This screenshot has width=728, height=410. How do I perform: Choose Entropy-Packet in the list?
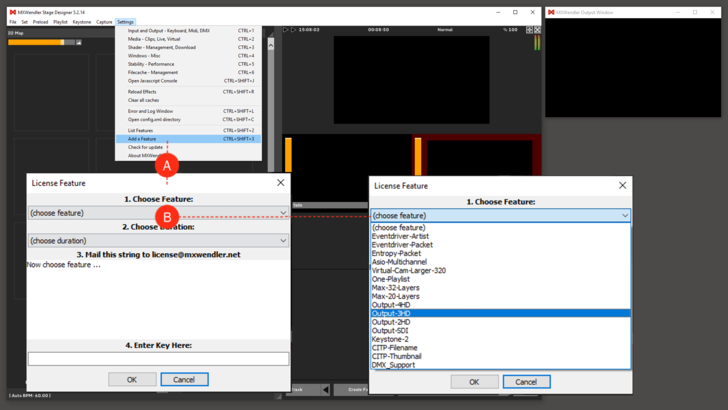coord(500,254)
